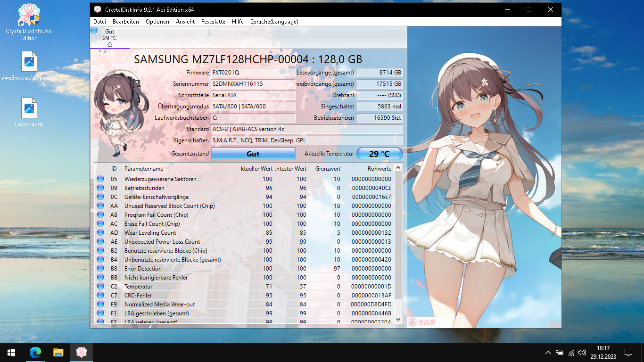Click the status icon for Unbenutzte reservierte Blöcke
The width and height of the screenshot is (644, 362).
(x=100, y=260)
